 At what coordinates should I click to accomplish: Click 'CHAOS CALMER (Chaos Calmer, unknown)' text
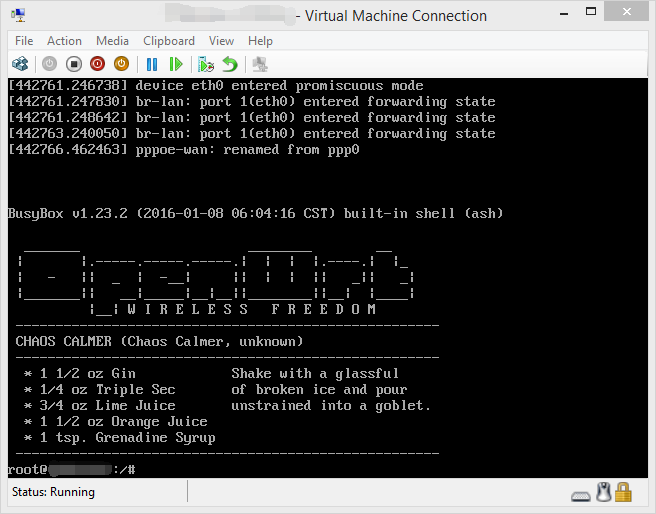tap(159, 341)
